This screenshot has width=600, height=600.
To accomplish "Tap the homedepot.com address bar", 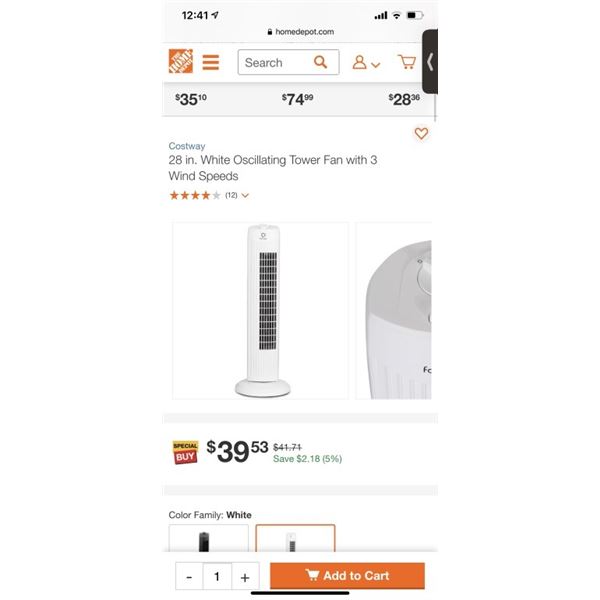I will pos(300,32).
